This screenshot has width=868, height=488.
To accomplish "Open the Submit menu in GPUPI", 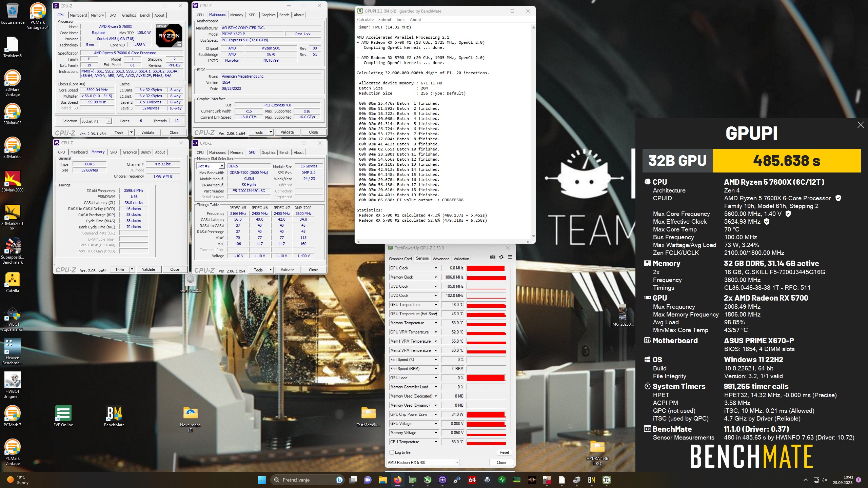I will 384,20.
